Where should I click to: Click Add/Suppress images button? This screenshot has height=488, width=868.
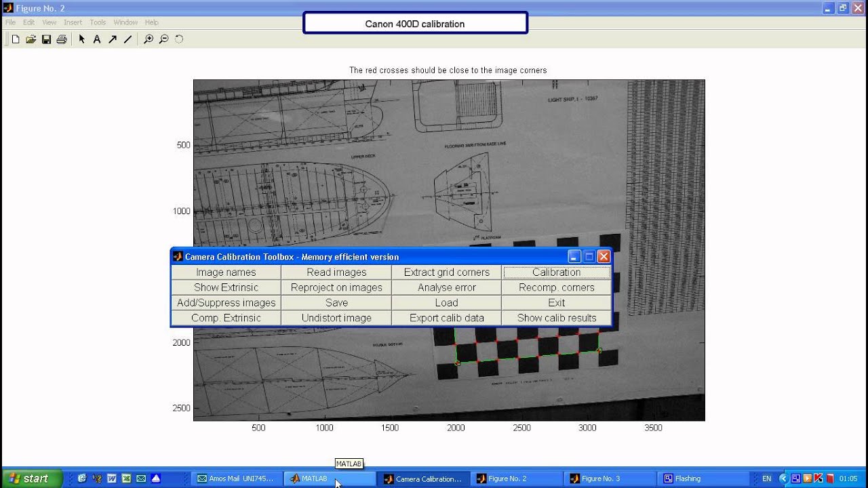coord(226,303)
